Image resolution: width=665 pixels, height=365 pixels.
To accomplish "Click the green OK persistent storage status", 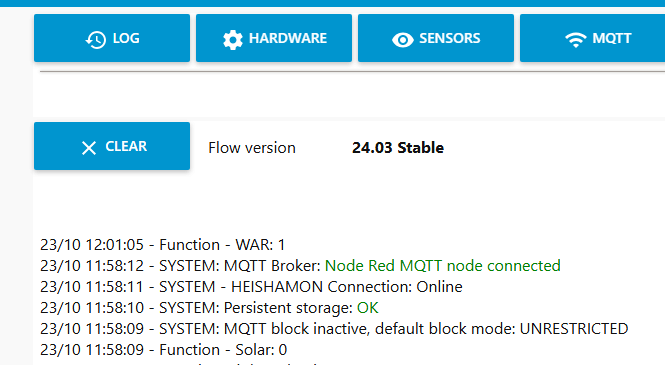I will pyautogui.click(x=368, y=308).
